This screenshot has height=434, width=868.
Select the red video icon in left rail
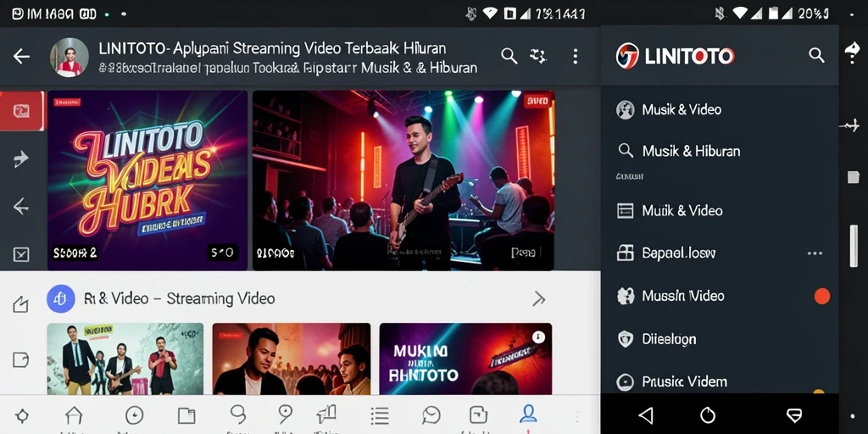pyautogui.click(x=21, y=111)
